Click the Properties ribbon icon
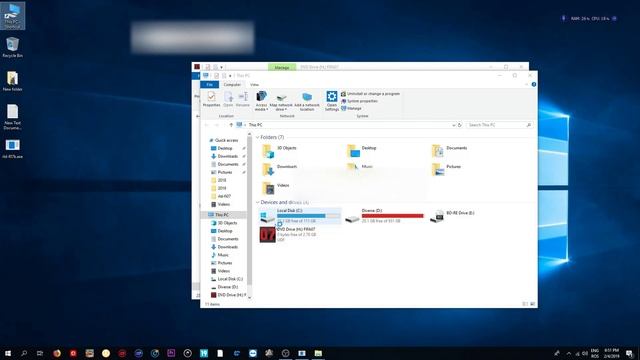This screenshot has width=640, height=360. tap(211, 99)
